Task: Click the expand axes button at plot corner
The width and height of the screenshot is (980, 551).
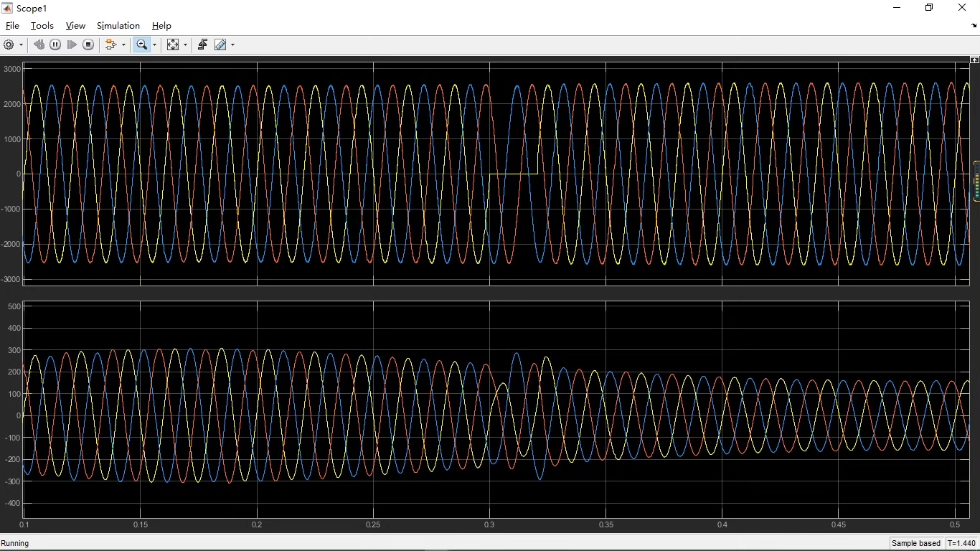Action: click(x=974, y=60)
